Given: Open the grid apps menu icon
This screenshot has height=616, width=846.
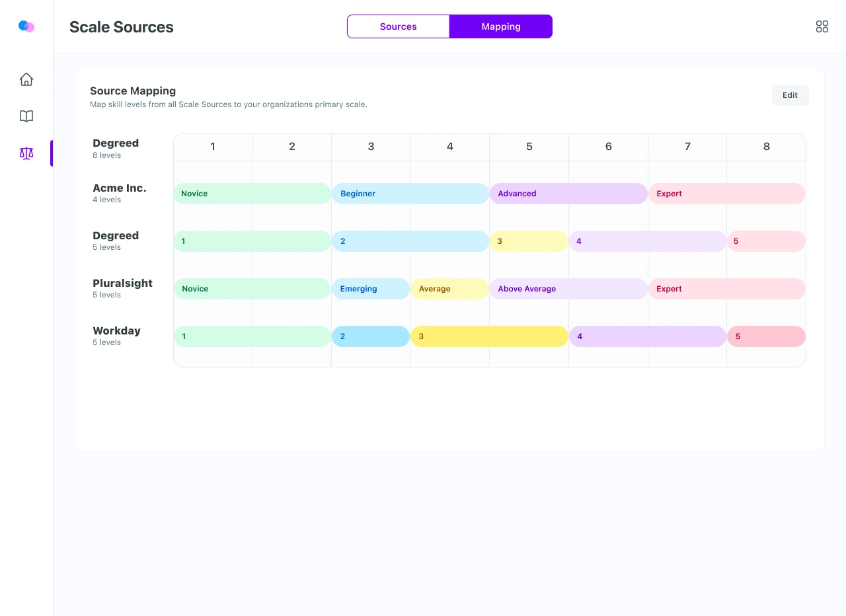Looking at the screenshot, I should click(x=822, y=26).
